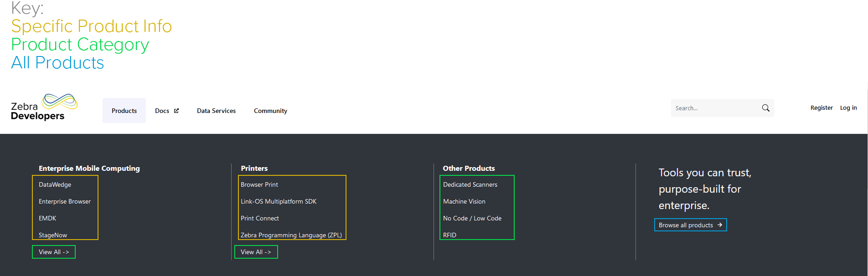The width and height of the screenshot is (868, 276).
Task: Open the Enterprise Browser link
Action: [65, 201]
